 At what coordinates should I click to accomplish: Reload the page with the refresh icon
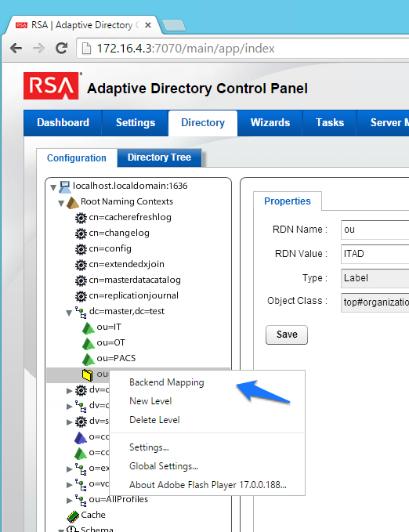click(61, 48)
